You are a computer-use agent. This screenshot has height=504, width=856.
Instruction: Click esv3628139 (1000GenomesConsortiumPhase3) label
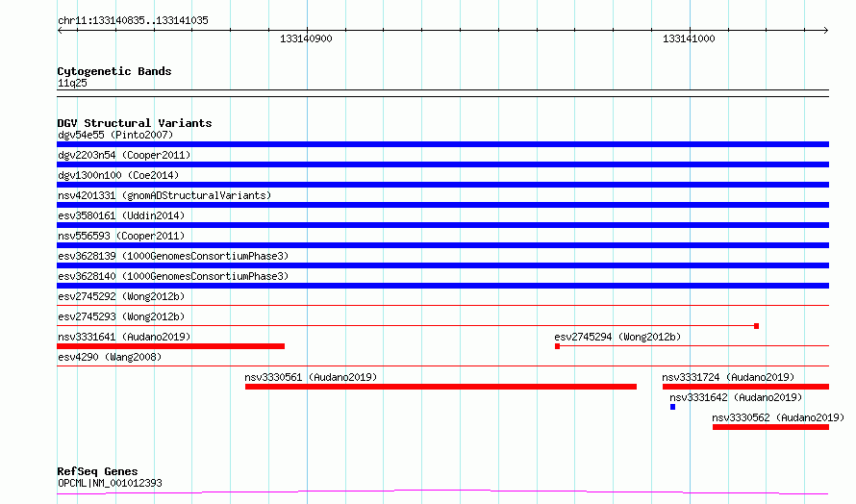[173, 256]
